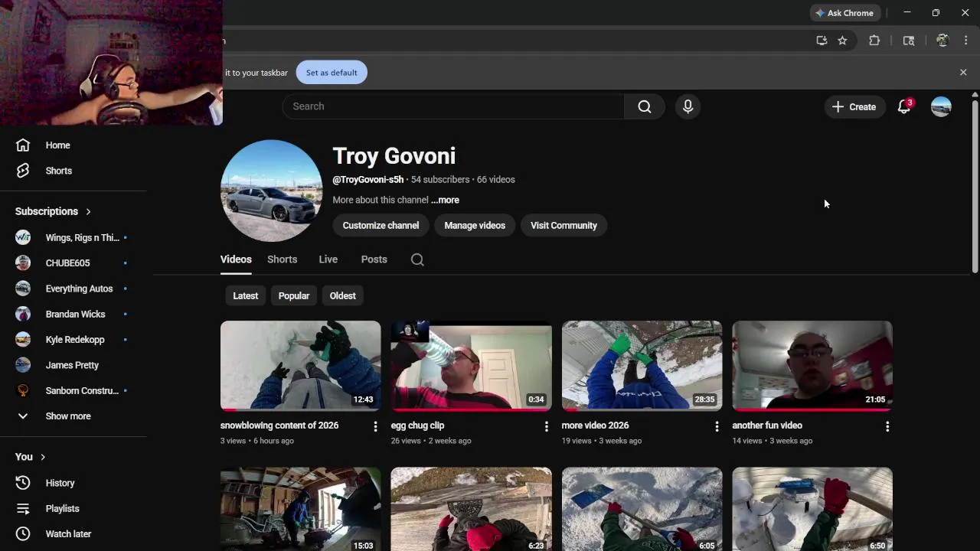The image size is (980, 551).
Task: Expand the You section chevron
Action: coord(43,457)
